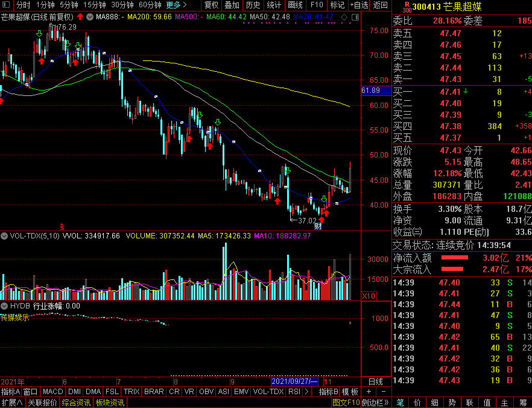Viewport: 532px width, 408px height.
Task: Click the red up arrow beside 芒果超媒 chart title
Action: point(80,16)
